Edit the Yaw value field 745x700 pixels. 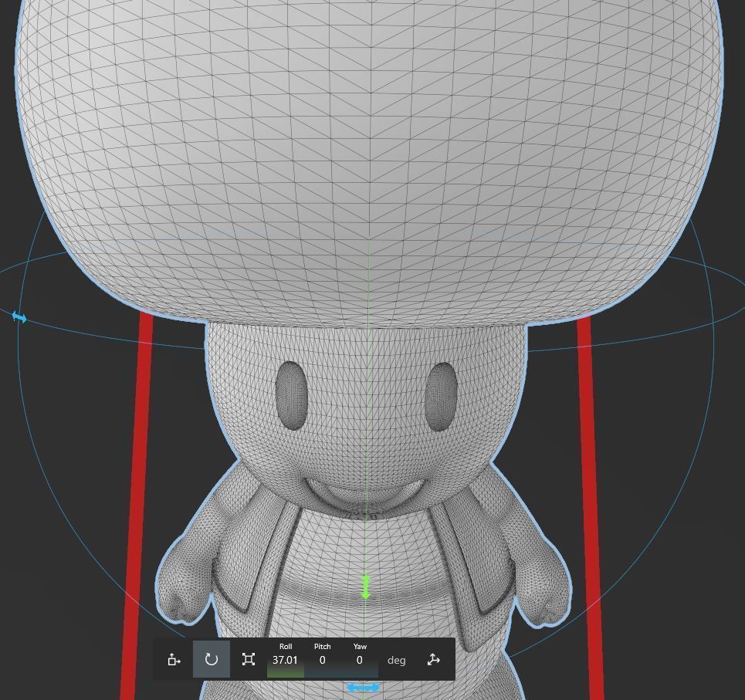tap(360, 660)
